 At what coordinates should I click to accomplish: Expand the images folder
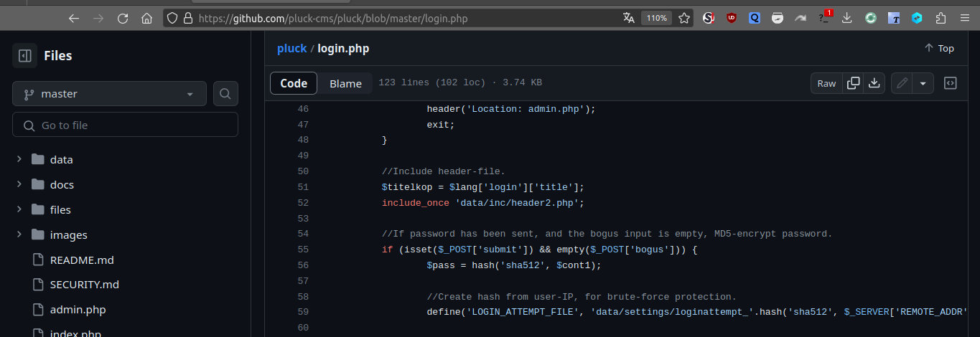[x=19, y=235]
